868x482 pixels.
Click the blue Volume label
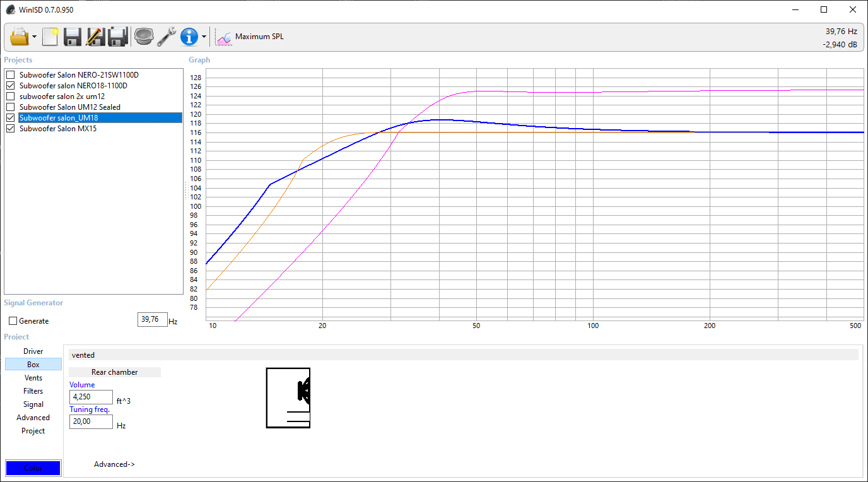point(82,385)
